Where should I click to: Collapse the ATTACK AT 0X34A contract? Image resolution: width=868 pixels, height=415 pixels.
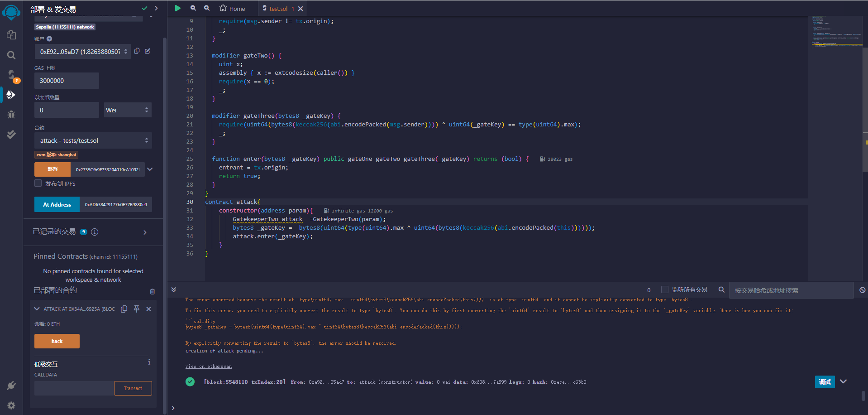click(x=37, y=309)
